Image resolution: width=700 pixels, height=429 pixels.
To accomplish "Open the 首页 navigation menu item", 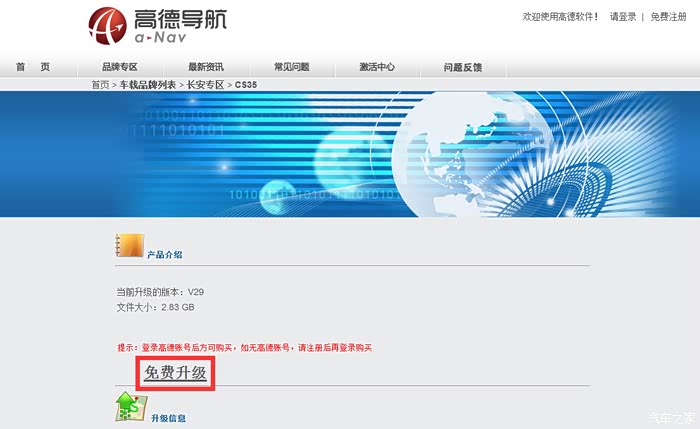I will click(x=33, y=67).
